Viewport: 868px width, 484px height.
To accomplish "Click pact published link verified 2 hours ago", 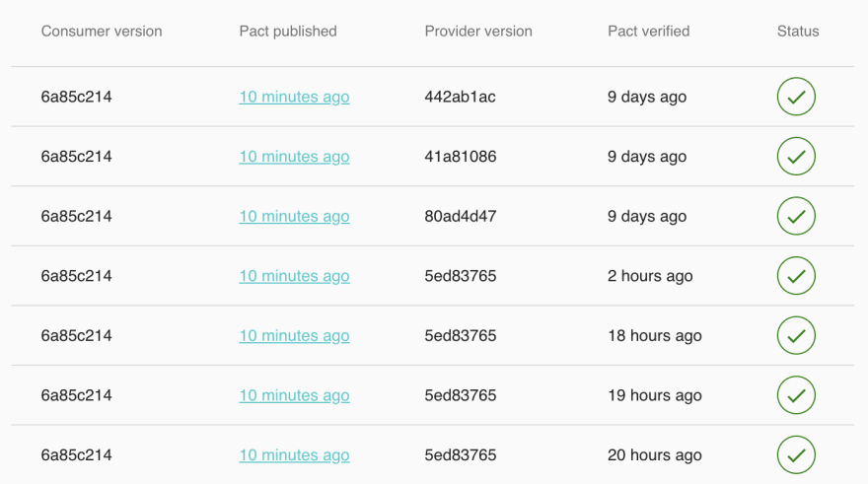I will pos(294,276).
